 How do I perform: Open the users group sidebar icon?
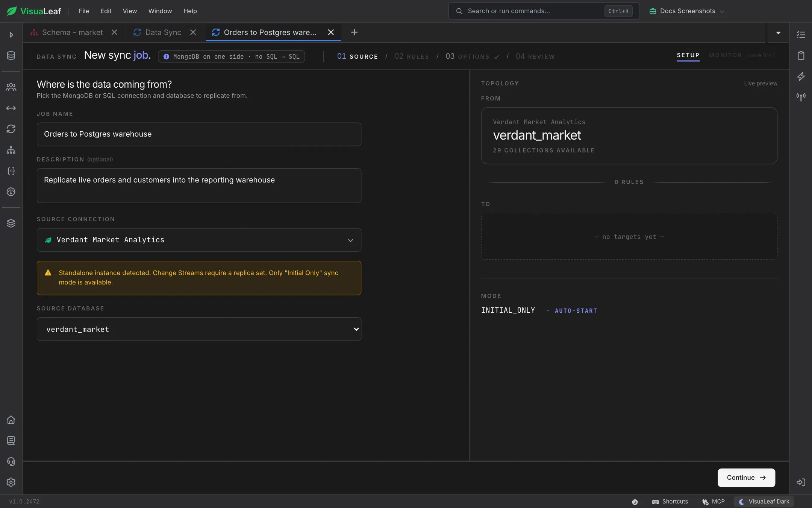(x=11, y=87)
